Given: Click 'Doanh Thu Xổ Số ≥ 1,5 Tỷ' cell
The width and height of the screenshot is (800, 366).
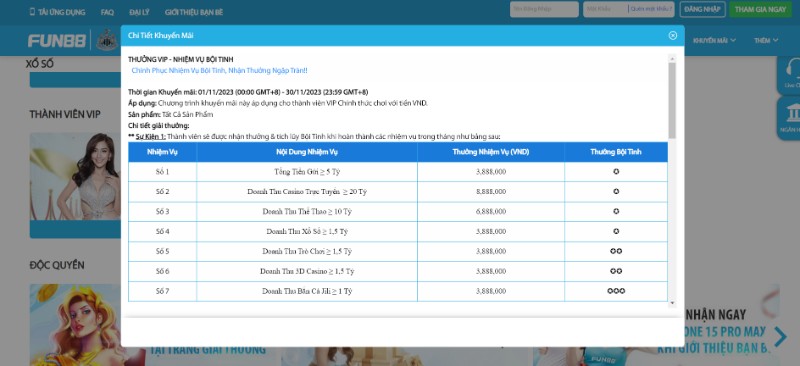Looking at the screenshot, I should (x=307, y=232).
